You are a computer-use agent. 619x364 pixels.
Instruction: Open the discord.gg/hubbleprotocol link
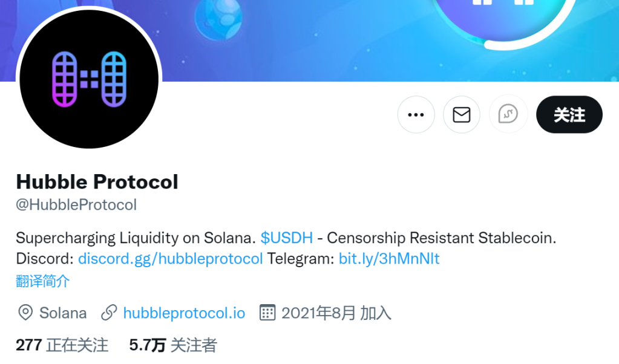[x=170, y=259]
